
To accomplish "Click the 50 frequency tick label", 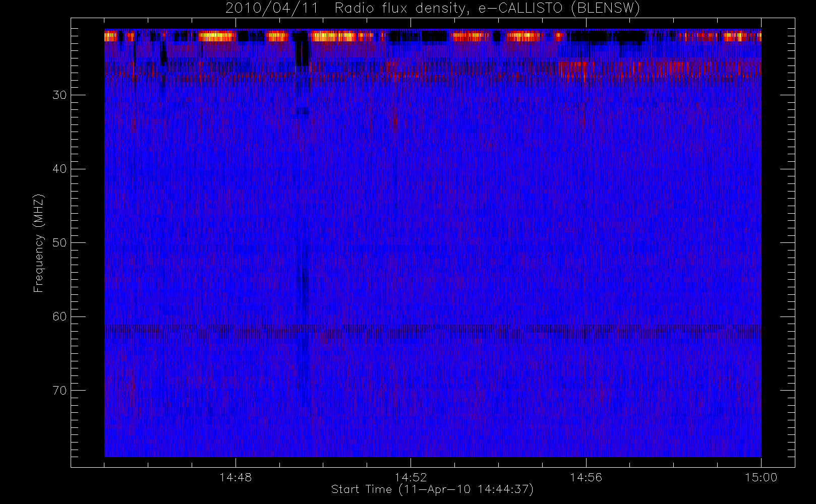I will (x=60, y=243).
